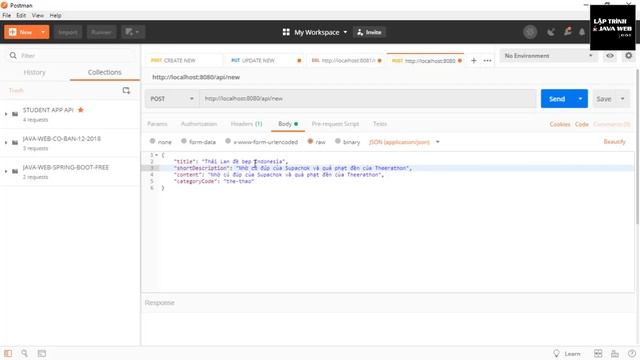Click the Learn lightbulb icon
The height and width of the screenshot is (360, 640).
point(556,353)
